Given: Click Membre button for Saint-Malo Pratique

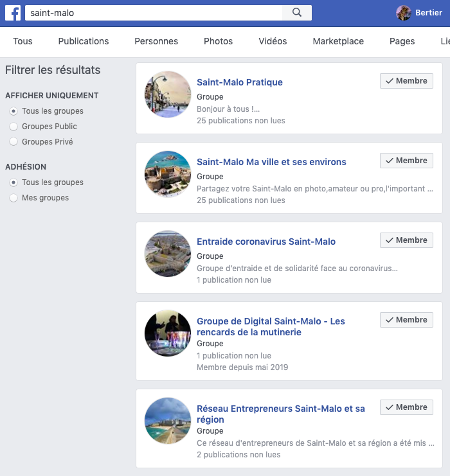Looking at the screenshot, I should [406, 81].
